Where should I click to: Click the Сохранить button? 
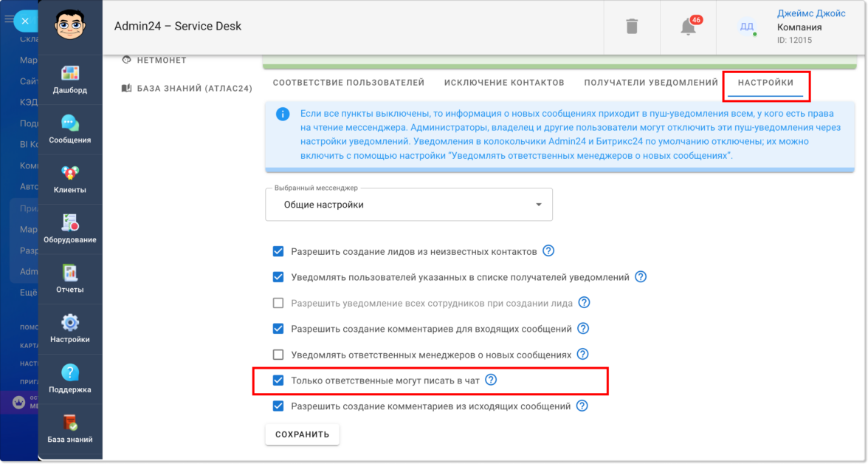(303, 434)
